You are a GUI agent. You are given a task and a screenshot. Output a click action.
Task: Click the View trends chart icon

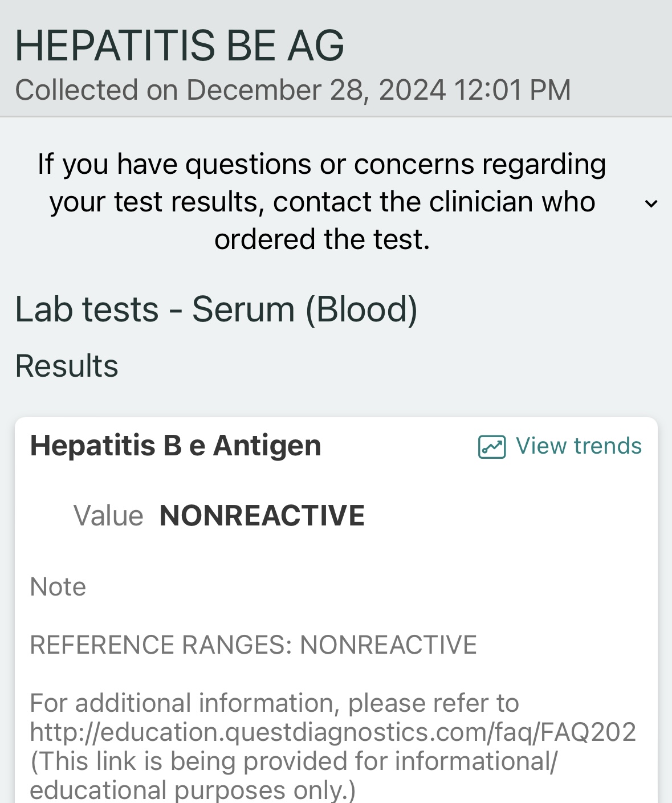(492, 446)
